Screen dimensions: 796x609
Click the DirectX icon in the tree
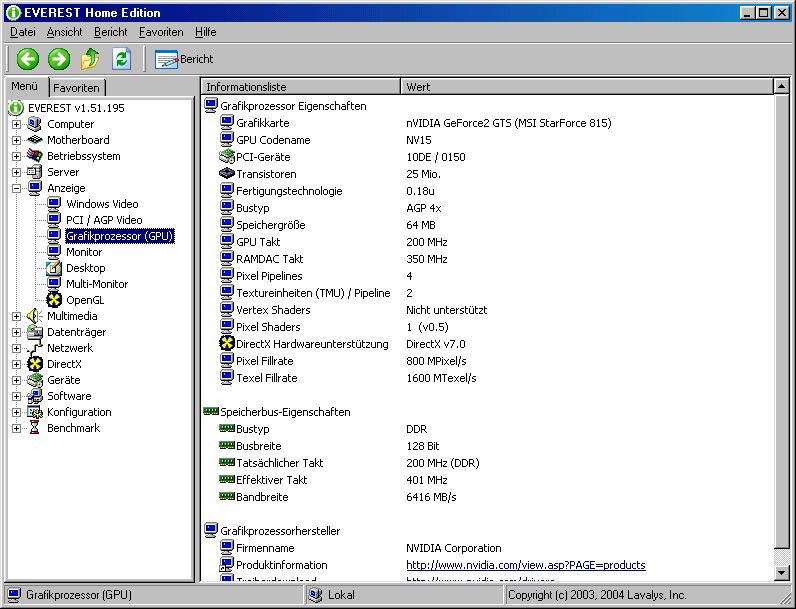point(35,364)
